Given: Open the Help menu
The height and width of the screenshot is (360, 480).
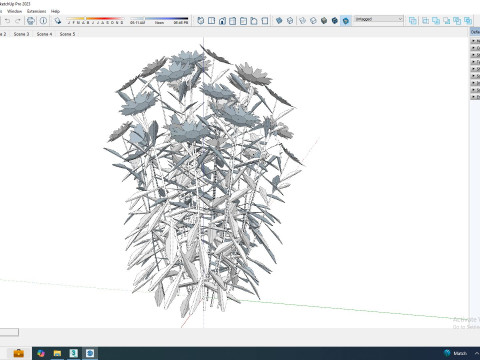Looking at the screenshot, I should tap(55, 11).
